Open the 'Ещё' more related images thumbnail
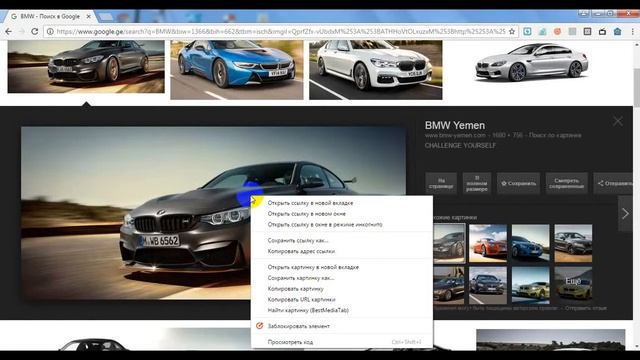This screenshot has height=360, width=640. point(573,285)
